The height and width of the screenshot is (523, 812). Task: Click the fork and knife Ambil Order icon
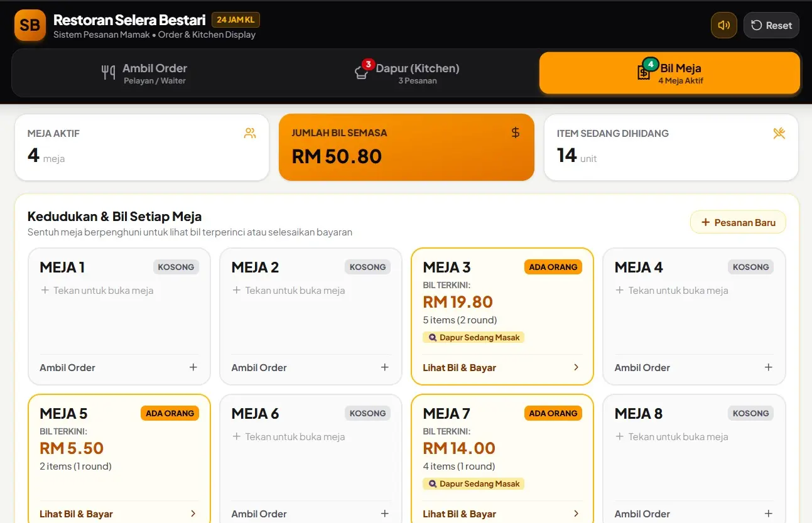tap(108, 73)
